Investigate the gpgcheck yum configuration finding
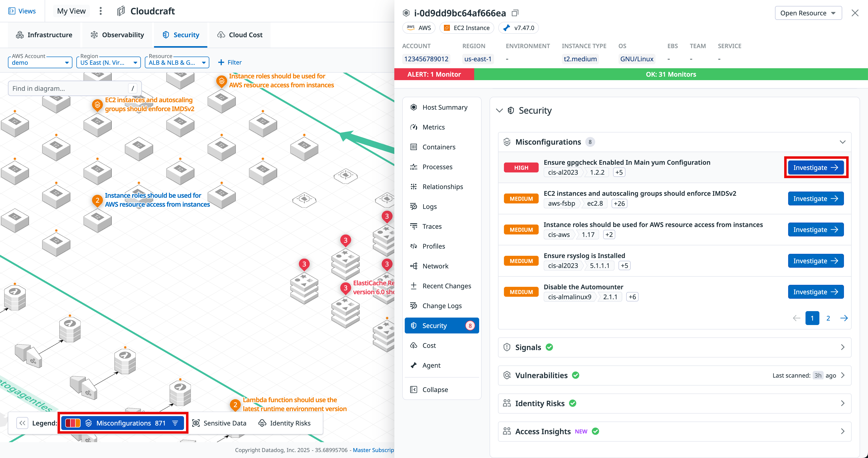 pyautogui.click(x=816, y=167)
